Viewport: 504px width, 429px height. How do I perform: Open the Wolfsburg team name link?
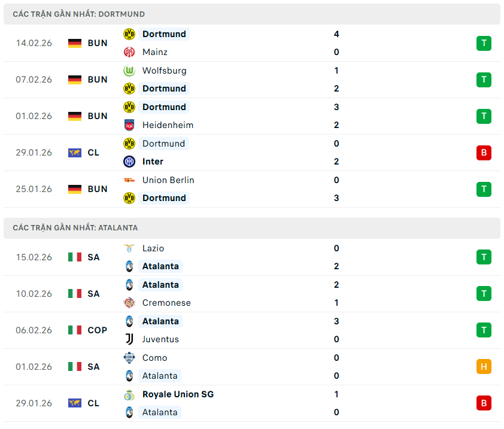pos(164,71)
